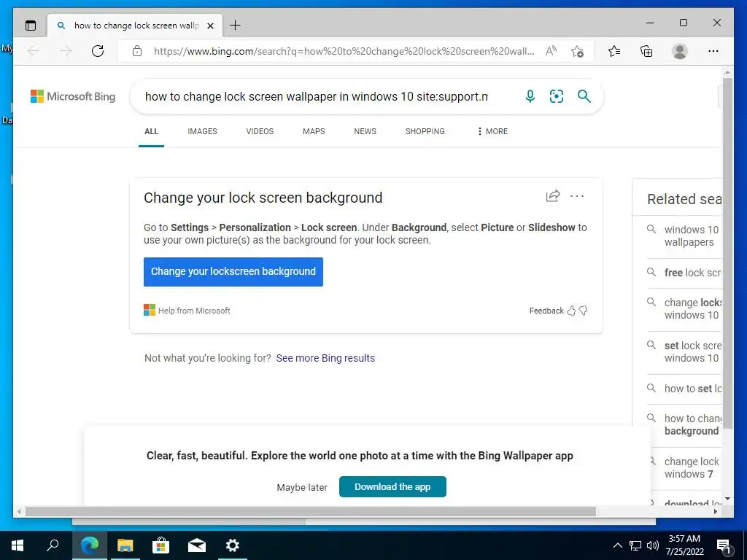View site info lock icon

[x=136, y=51]
